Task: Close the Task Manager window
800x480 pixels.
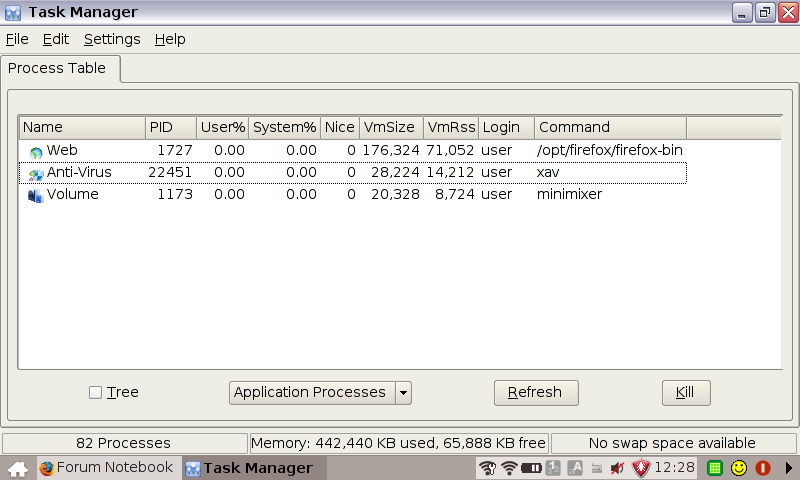Action: coord(788,13)
